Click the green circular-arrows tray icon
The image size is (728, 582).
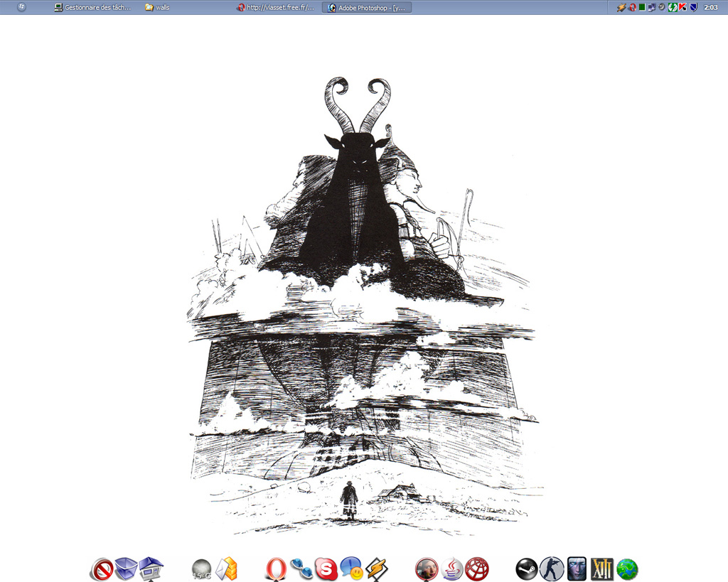pyautogui.click(x=673, y=7)
